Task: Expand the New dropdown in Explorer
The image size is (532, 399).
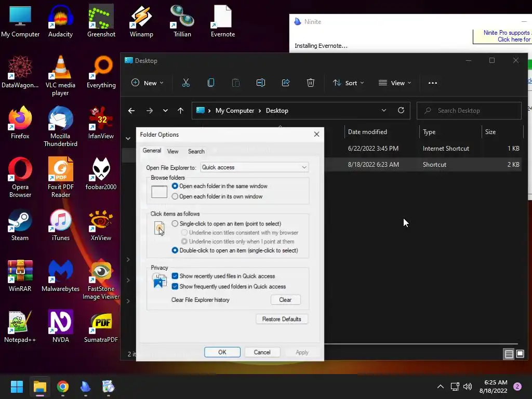Action: tap(148, 83)
